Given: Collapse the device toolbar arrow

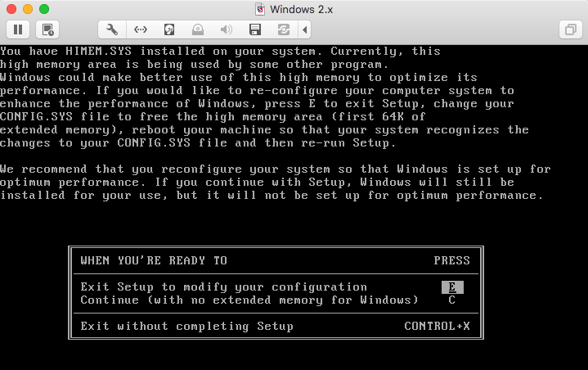Looking at the screenshot, I should [x=306, y=29].
